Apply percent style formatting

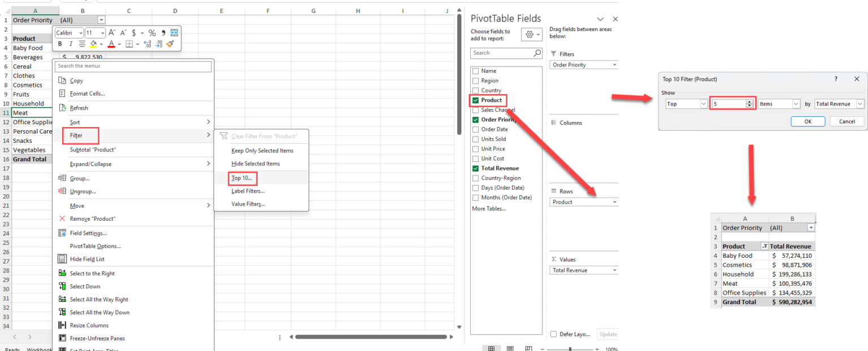151,33
